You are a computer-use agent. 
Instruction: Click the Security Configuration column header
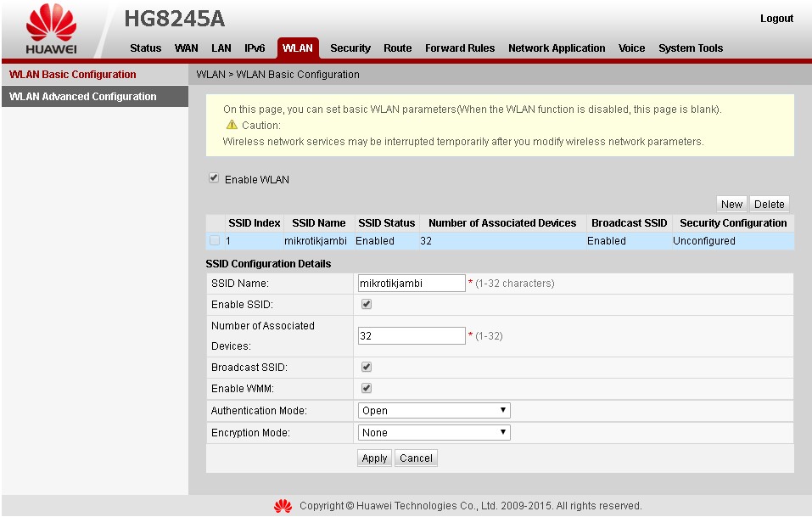point(733,223)
